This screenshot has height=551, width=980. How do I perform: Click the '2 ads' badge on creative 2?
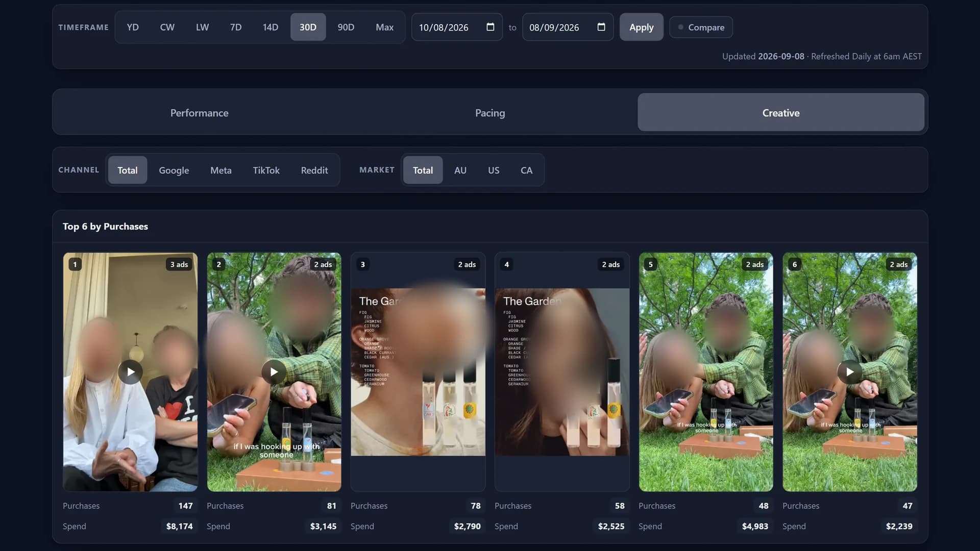coord(323,264)
